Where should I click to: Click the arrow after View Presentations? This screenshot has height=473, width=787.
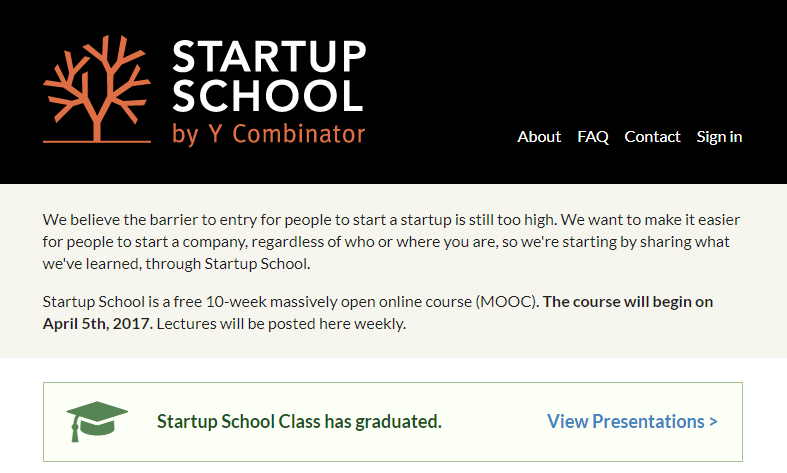coord(713,422)
